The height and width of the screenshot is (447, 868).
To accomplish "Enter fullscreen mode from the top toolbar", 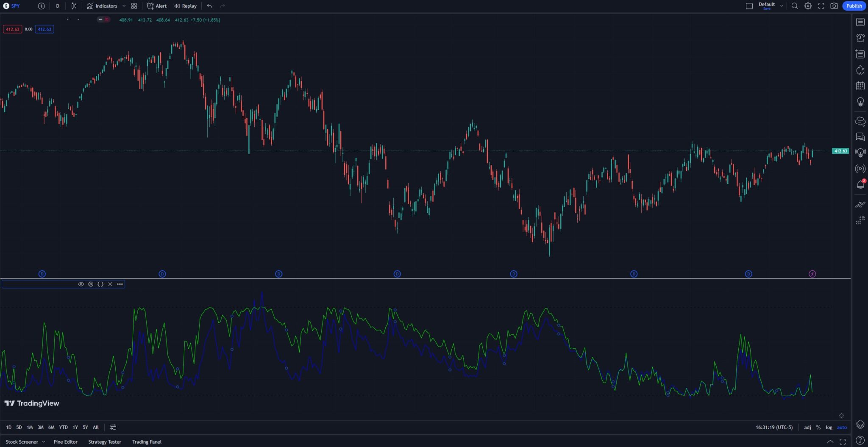I will pos(821,6).
